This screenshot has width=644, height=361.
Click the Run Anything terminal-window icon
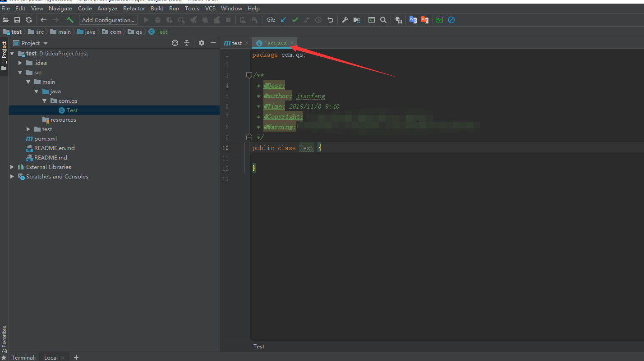point(372,20)
